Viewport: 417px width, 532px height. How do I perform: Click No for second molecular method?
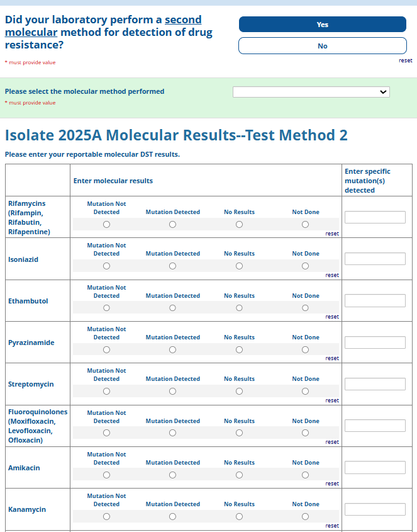click(x=322, y=46)
